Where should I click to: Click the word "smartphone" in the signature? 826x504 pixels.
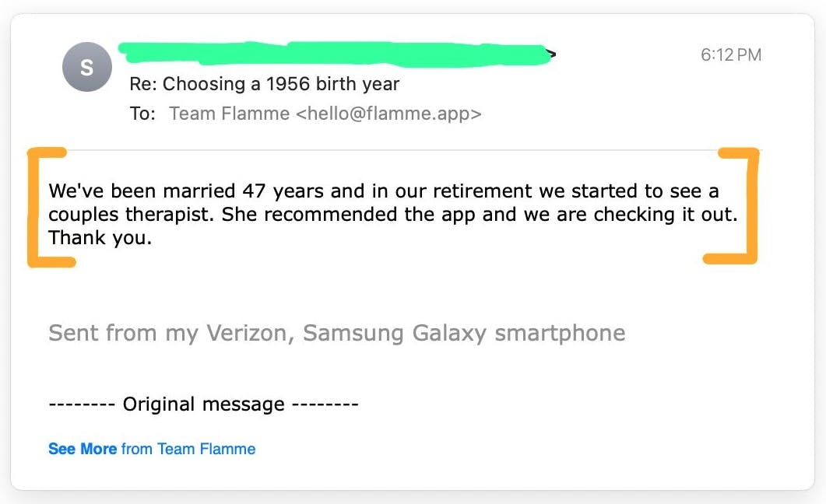point(561,333)
